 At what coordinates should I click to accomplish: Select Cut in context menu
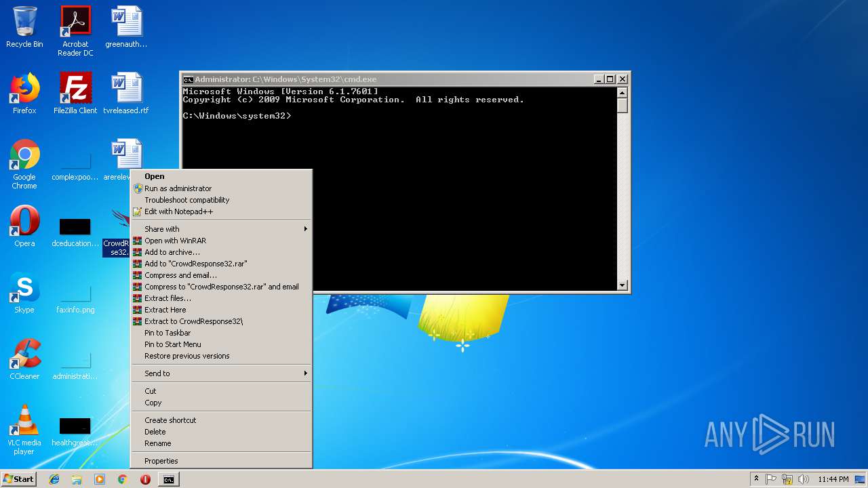click(221, 391)
